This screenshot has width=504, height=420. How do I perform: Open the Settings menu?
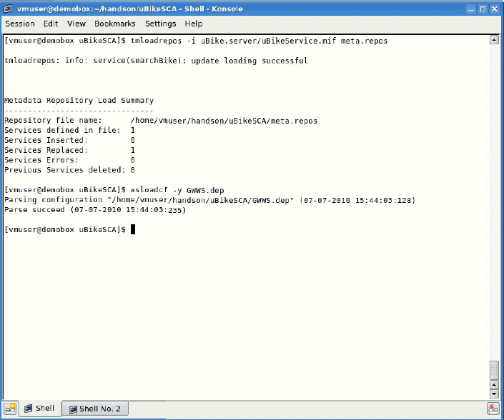(160, 24)
